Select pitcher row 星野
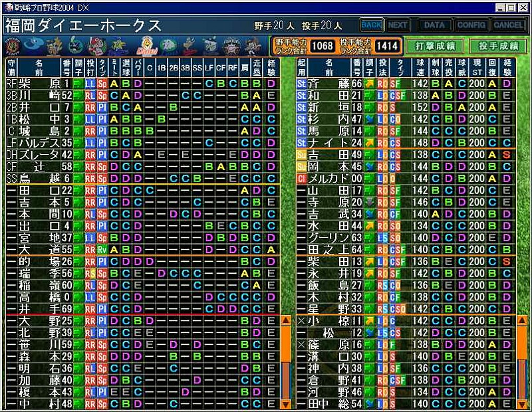Image resolution: width=532 pixels, height=412 pixels. point(406,309)
